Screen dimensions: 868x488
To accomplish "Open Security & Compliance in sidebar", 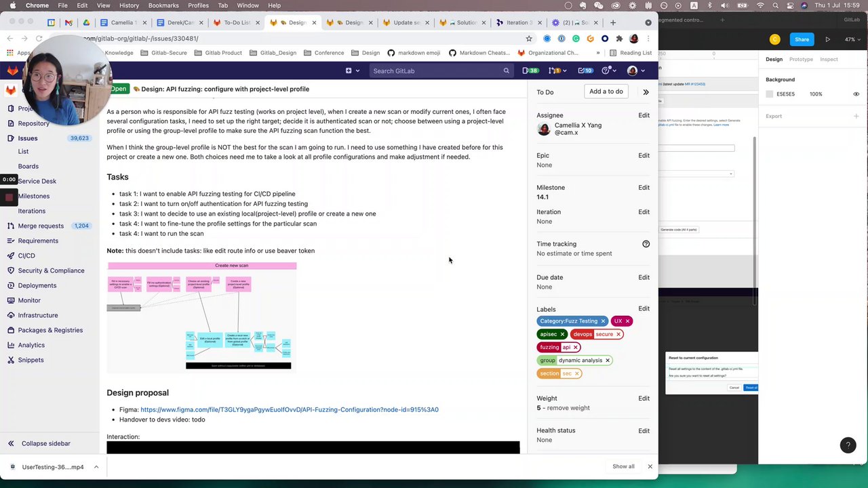I will pyautogui.click(x=52, y=270).
